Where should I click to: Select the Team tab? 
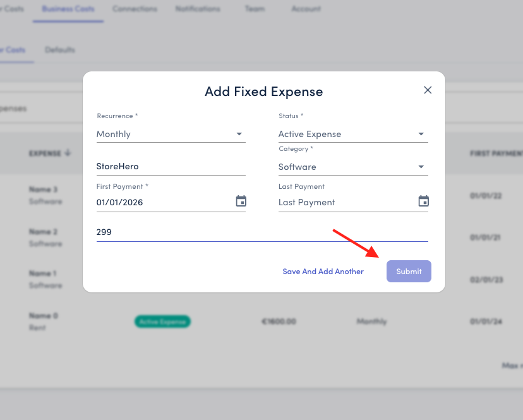[255, 9]
